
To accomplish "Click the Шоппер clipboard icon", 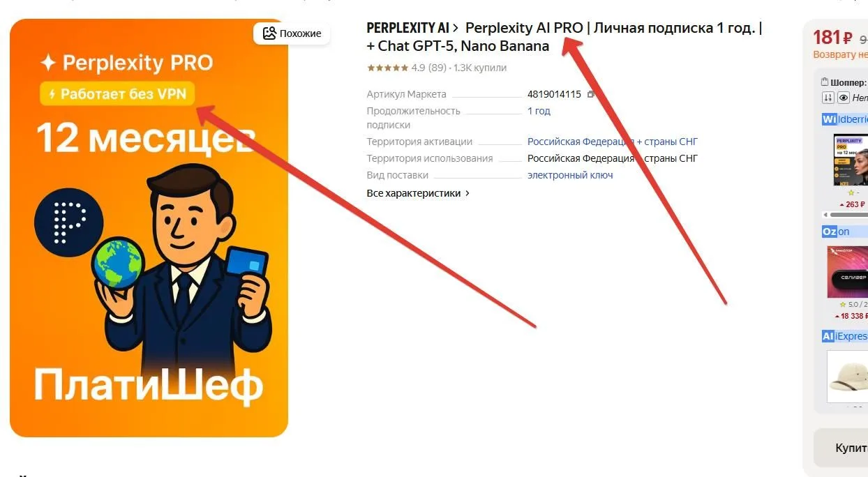I will (x=825, y=82).
